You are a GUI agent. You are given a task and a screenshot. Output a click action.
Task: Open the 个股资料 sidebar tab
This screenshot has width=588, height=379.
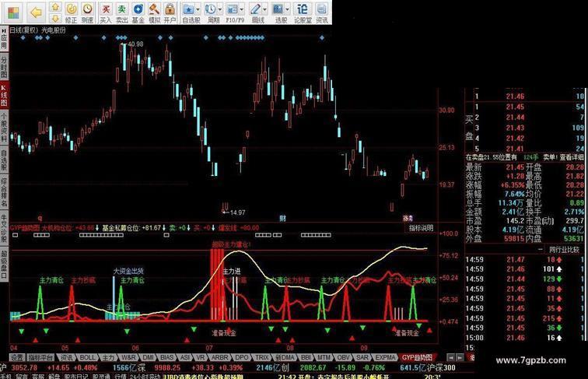[x=4, y=126]
